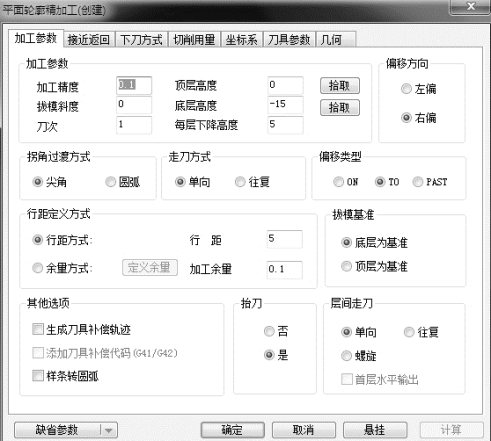491x441 pixels.
Task: Click the 拔模斜度 value field
Action: [134, 105]
